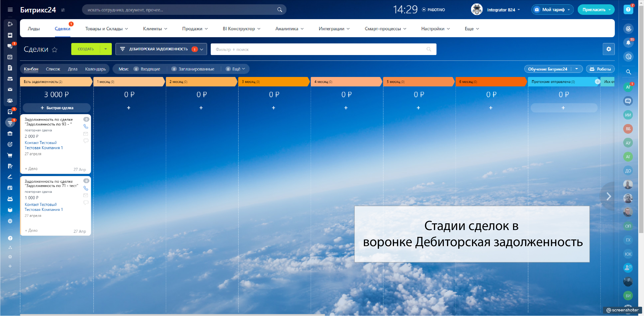Open the notifications bell in the right sidebar
Viewport: 644px width, 316px height.
tap(628, 43)
